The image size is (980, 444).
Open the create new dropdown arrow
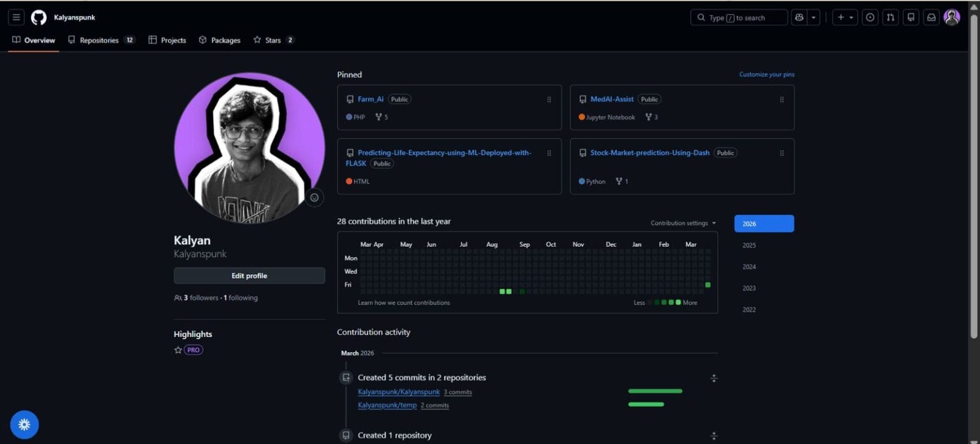pos(850,17)
